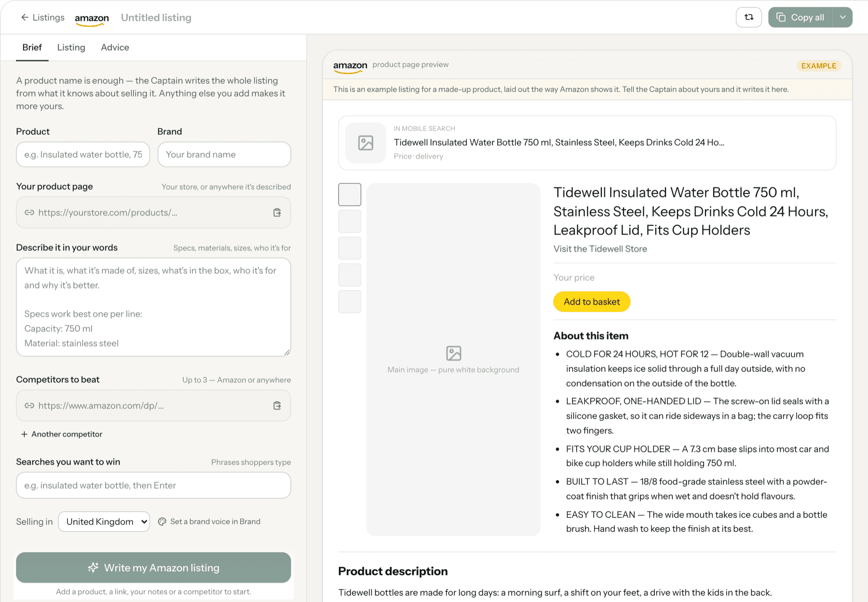The width and height of the screenshot is (868, 602).
Task: Click the mobile search title text
Action: 559,142
